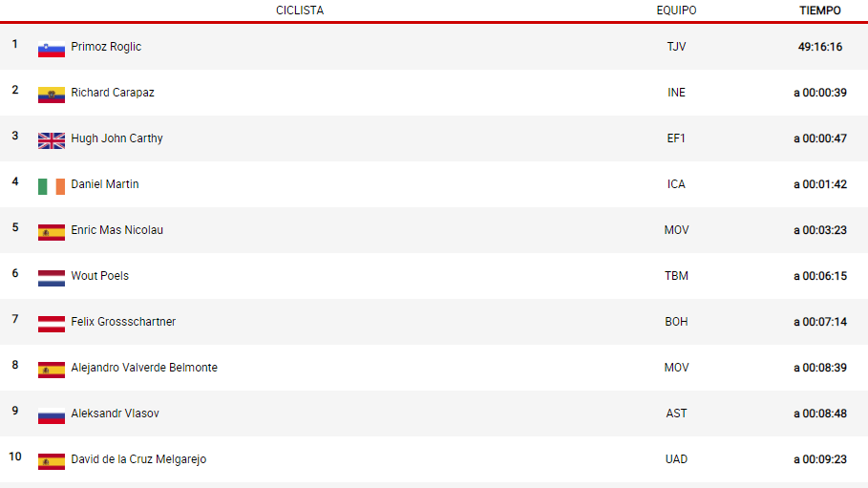Open Alejandro Valverde Belmonte's name link
The width and height of the screenshot is (868, 488).
click(x=144, y=368)
